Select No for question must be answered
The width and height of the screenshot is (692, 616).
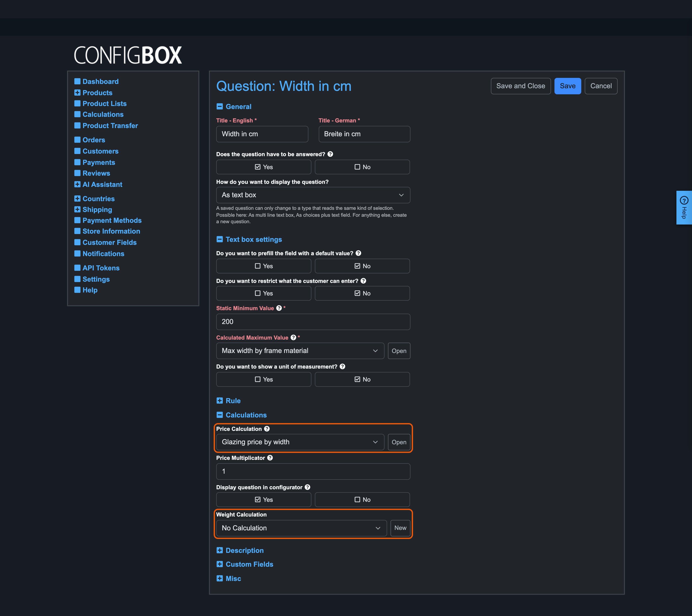[x=362, y=167]
